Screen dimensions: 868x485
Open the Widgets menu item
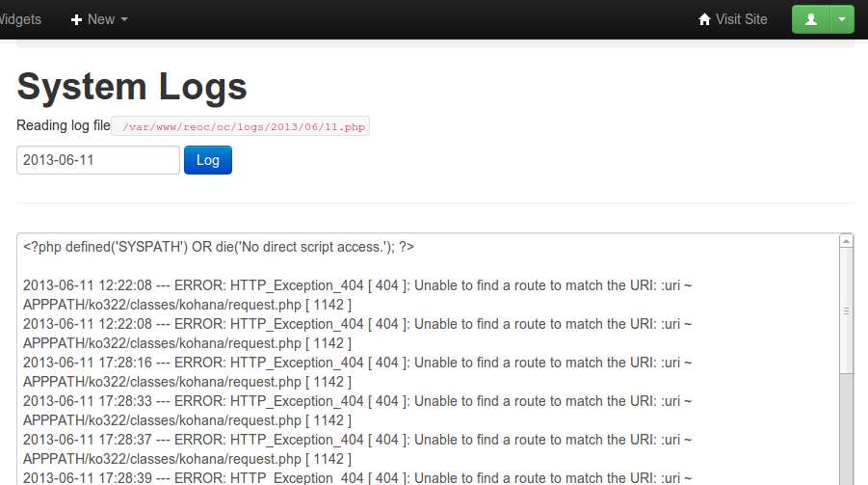point(19,19)
